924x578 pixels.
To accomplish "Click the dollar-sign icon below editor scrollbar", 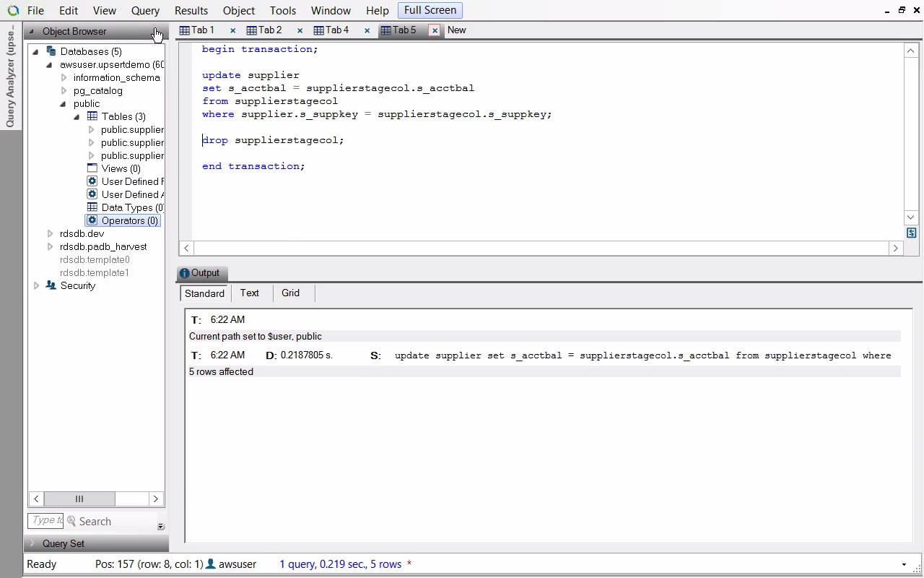I will pyautogui.click(x=911, y=233).
